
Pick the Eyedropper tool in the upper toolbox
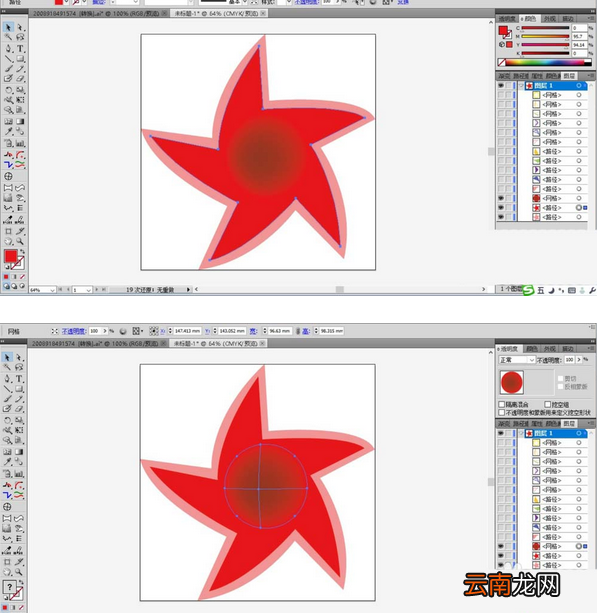[8, 132]
